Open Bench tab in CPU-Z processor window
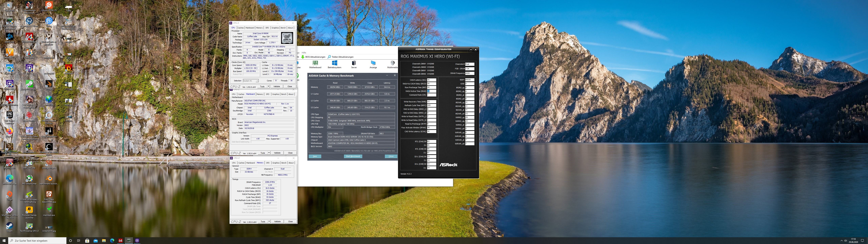This screenshot has width=868, height=244. coord(283,28)
